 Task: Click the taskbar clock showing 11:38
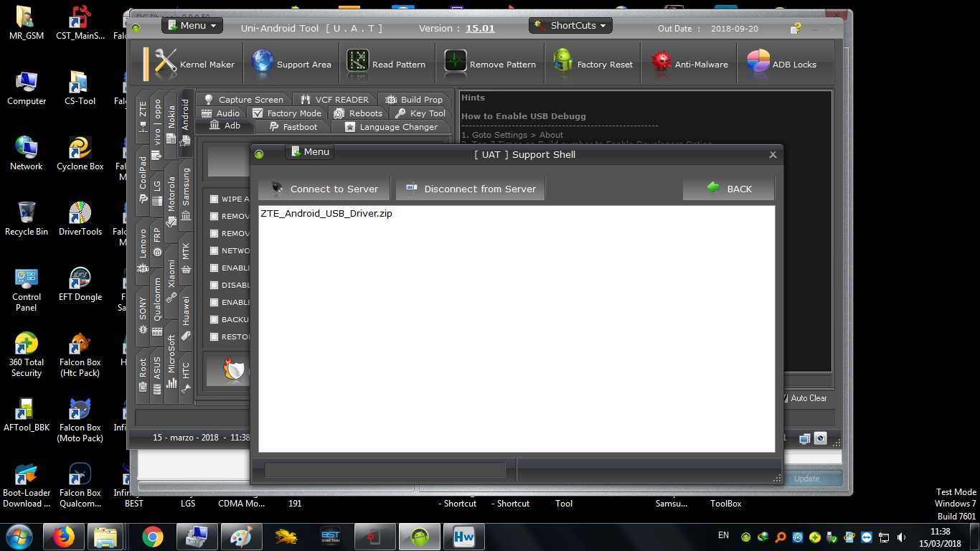pos(940,532)
